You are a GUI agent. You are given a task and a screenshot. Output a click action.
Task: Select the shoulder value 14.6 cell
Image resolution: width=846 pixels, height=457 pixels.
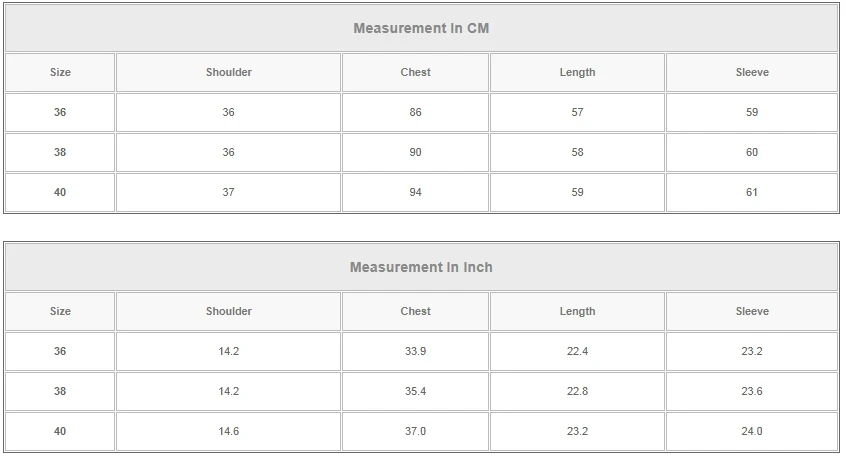(229, 431)
